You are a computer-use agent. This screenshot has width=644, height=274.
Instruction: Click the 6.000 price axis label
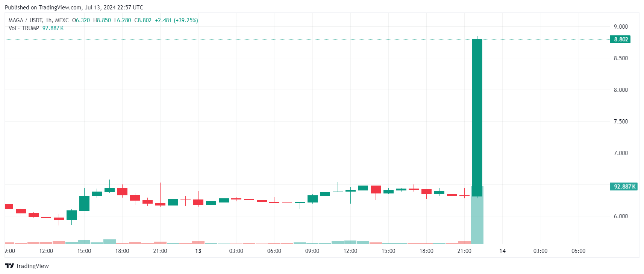coord(621,216)
